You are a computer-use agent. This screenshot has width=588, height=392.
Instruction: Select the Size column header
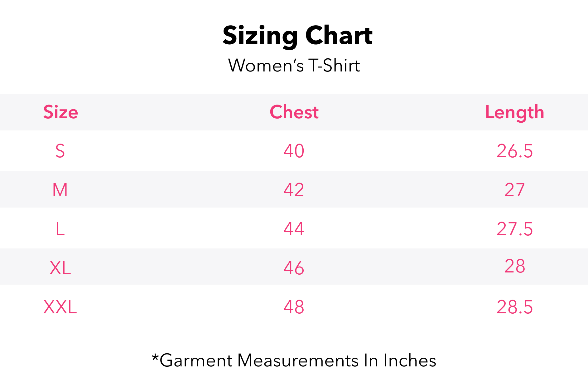(60, 112)
